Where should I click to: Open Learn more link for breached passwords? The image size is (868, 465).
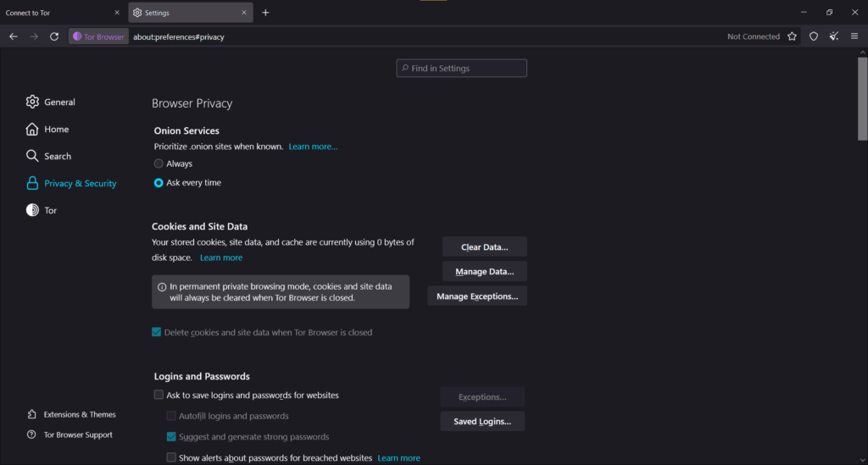[x=398, y=458]
